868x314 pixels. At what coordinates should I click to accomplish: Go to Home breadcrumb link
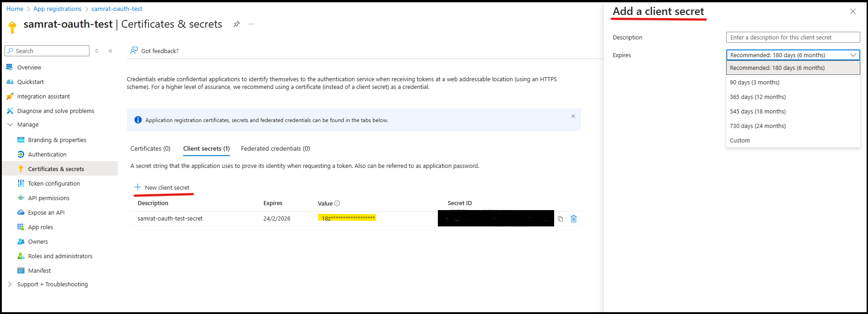15,9
